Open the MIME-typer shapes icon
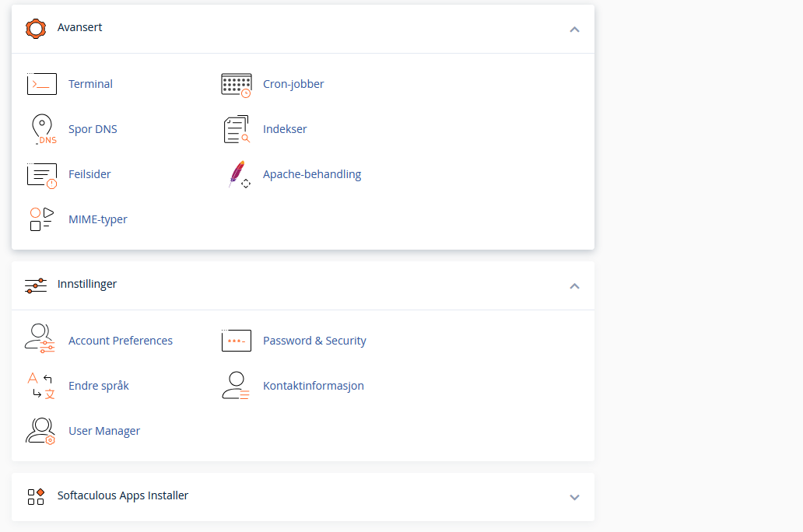 tap(42, 219)
